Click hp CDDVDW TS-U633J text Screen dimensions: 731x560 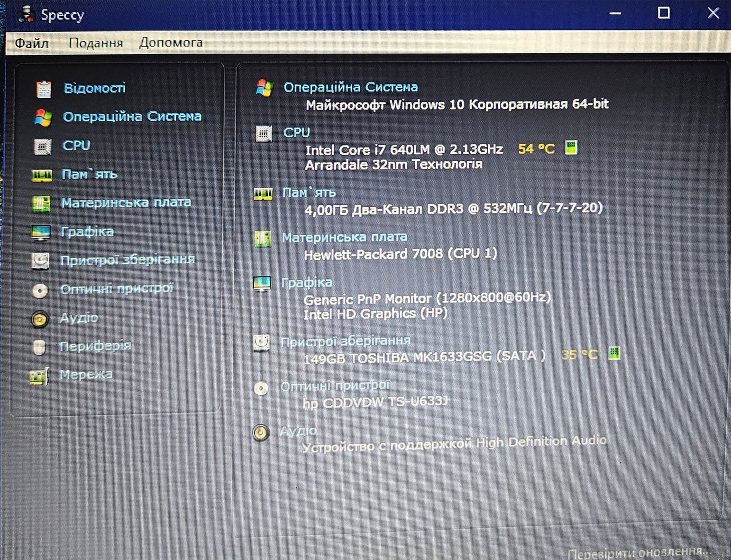375,403
